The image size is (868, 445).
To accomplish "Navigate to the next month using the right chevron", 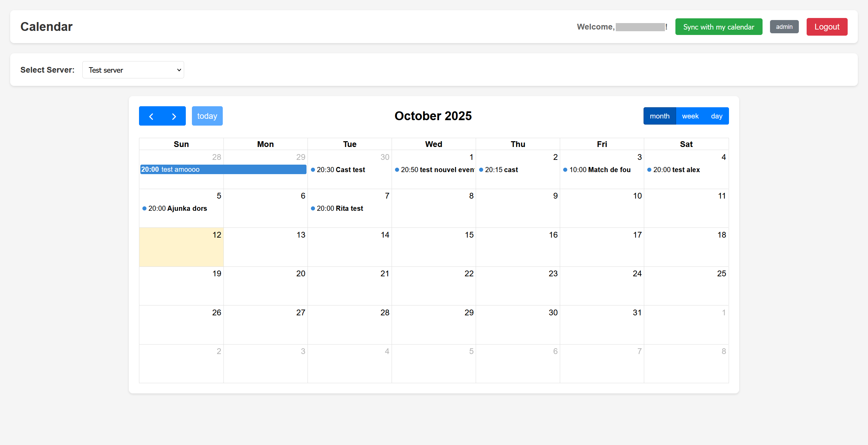I will click(x=174, y=116).
